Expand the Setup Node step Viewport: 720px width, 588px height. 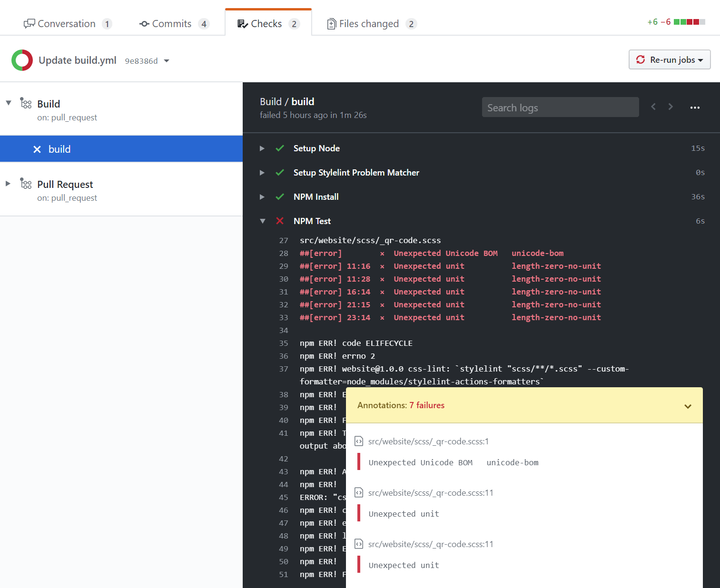pos(262,148)
